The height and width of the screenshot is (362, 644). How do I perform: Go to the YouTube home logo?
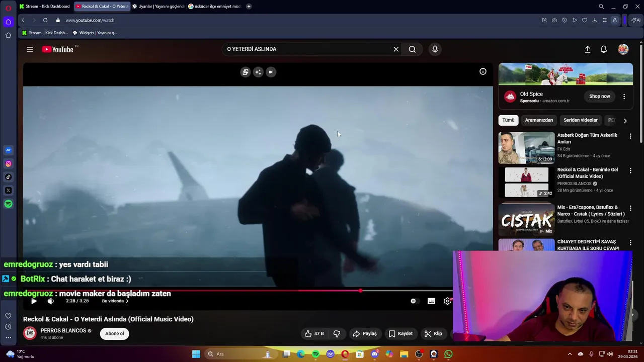tap(58, 49)
